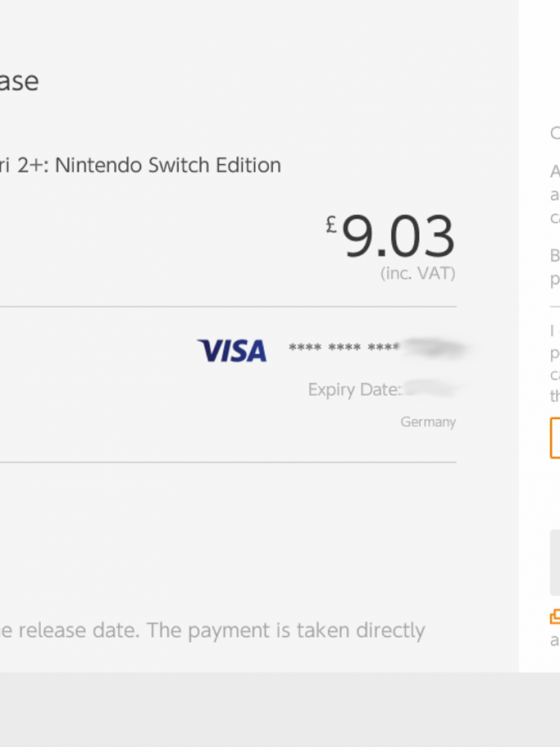Select the £9.03 price amount
This screenshot has width=560, height=747.
(x=397, y=237)
